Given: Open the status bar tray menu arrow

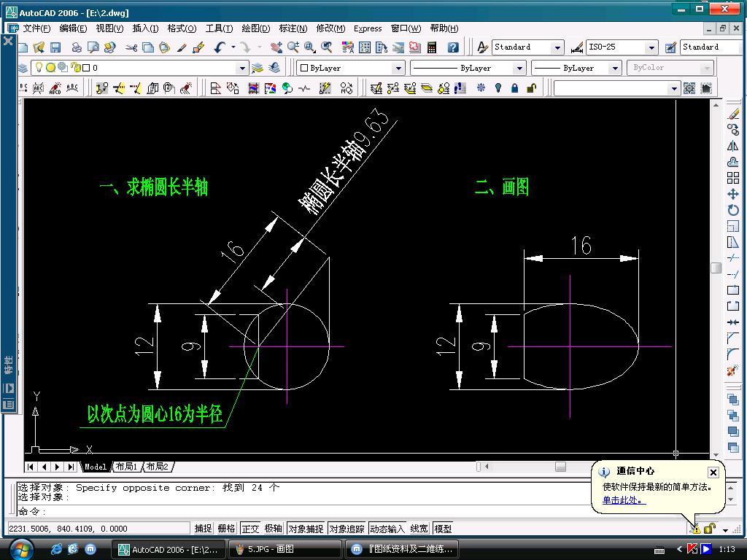Looking at the screenshot, I should [725, 529].
